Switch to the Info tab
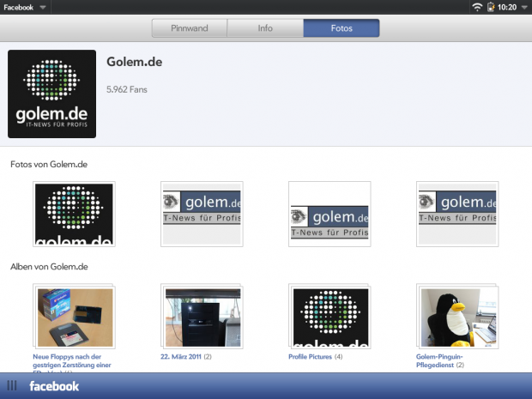This screenshot has height=399, width=532. tap(265, 28)
